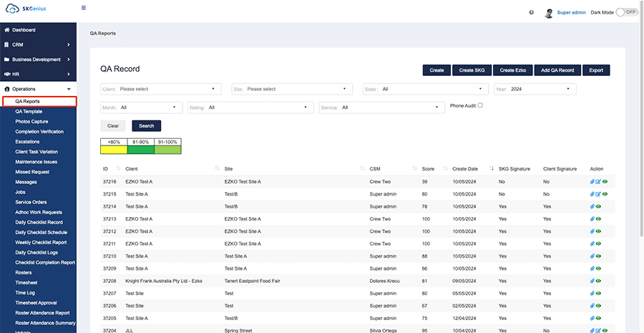Toggle Dark Mode switch
This screenshot has height=333, width=644.
[626, 12]
